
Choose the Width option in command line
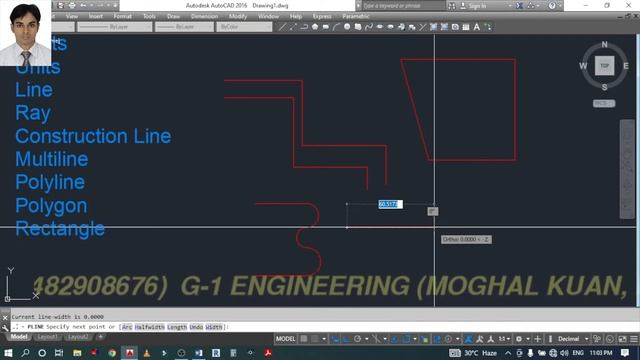pyautogui.click(x=214, y=327)
